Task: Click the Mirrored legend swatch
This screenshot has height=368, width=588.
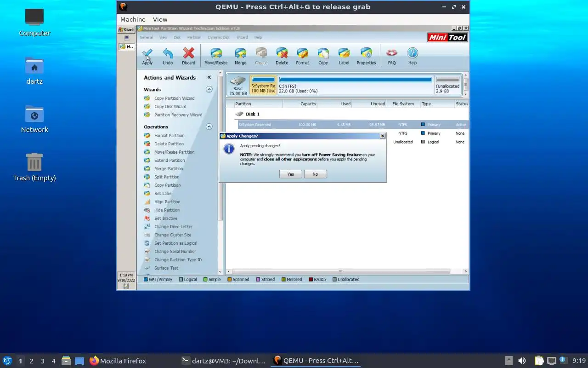Action: [283, 280]
